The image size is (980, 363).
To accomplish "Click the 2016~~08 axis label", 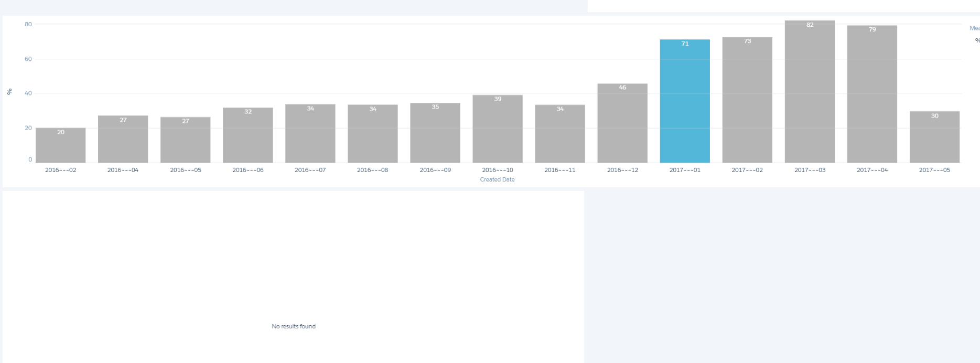I will point(373,170).
